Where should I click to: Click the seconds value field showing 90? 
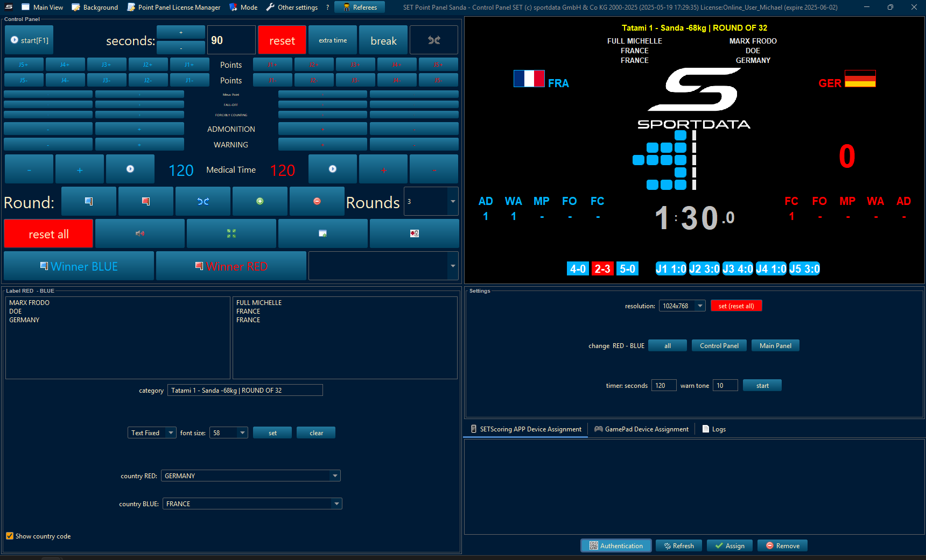pos(231,40)
